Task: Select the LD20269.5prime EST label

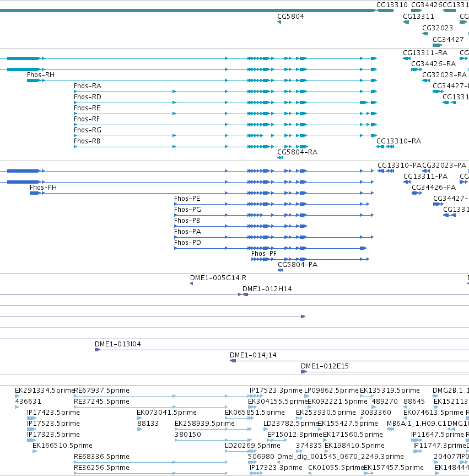Action: click(x=252, y=446)
